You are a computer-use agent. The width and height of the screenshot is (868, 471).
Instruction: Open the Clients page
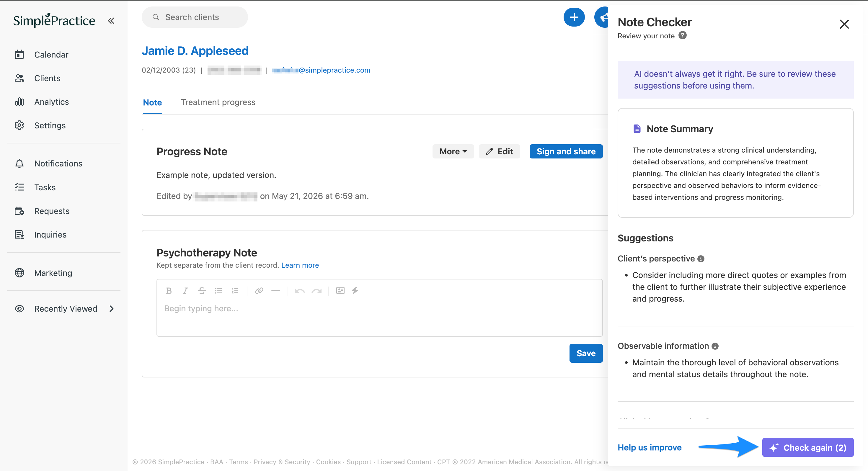[x=47, y=78]
